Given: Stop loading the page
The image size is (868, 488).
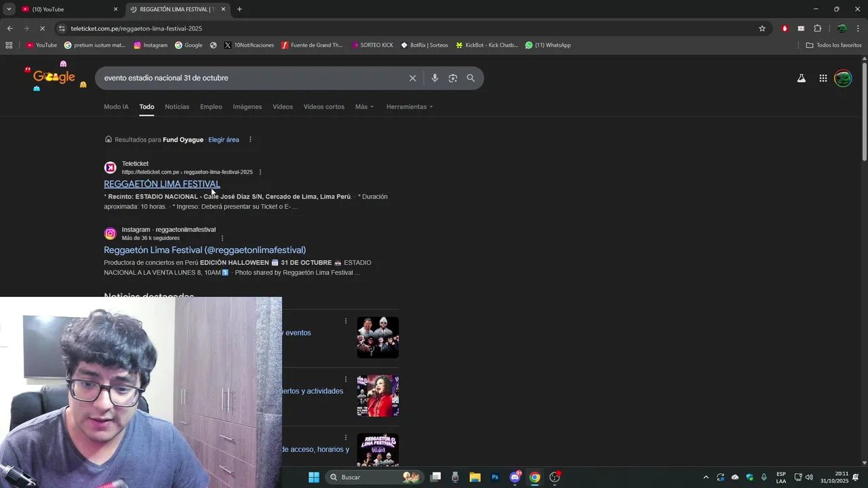Looking at the screenshot, I should point(42,28).
